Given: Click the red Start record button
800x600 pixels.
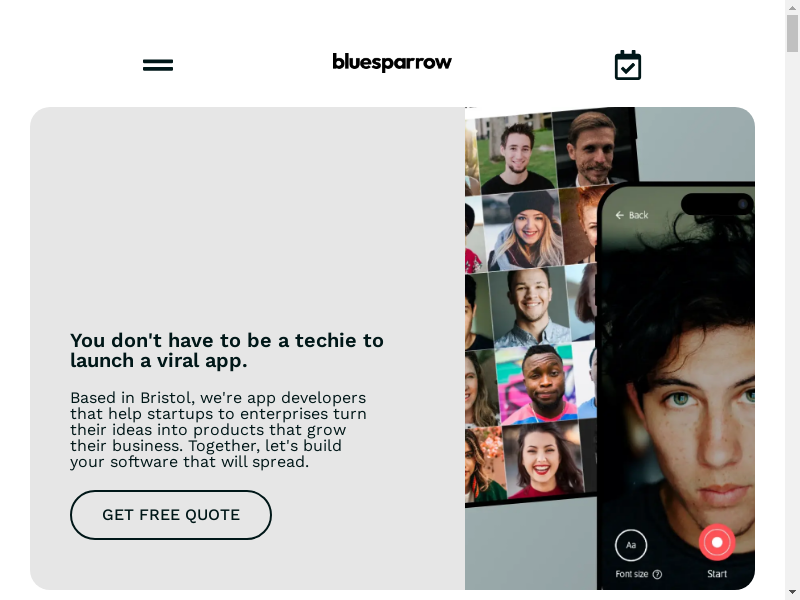Looking at the screenshot, I should click(717, 542).
